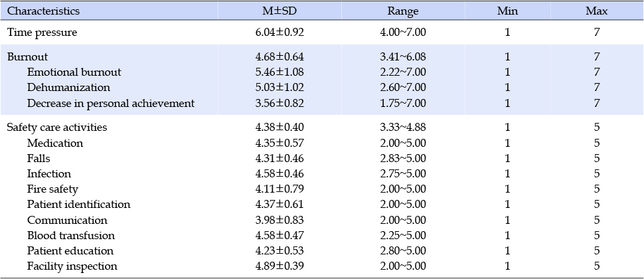
Task: Select the 3.41~6.08 range value
Action: click(x=403, y=56)
